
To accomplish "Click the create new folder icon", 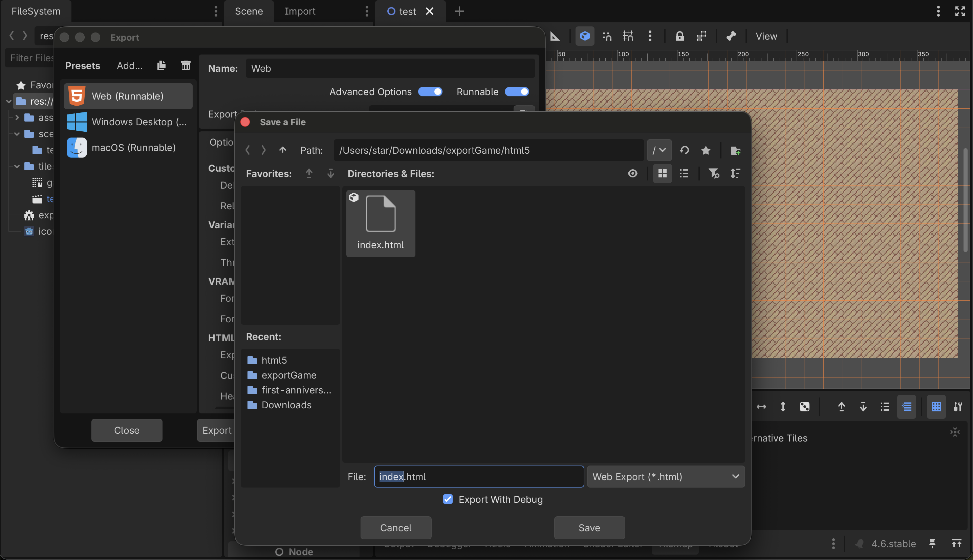I will tap(735, 150).
